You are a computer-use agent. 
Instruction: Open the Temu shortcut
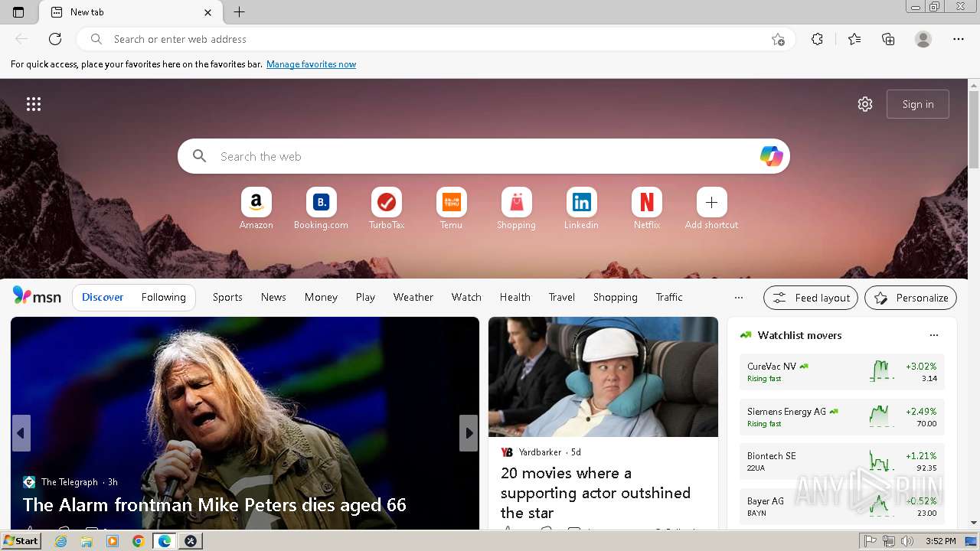pos(452,209)
